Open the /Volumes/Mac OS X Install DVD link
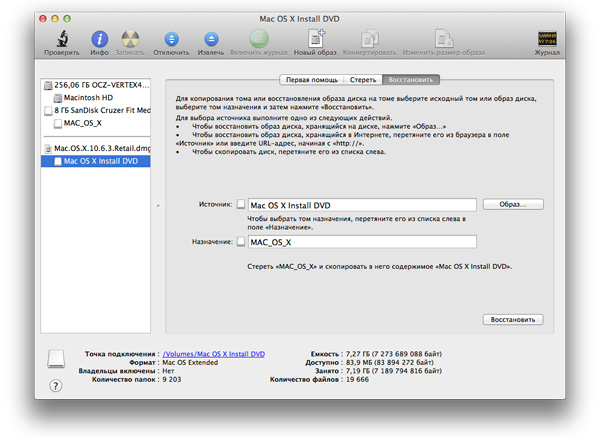600x437 pixels. [x=214, y=354]
